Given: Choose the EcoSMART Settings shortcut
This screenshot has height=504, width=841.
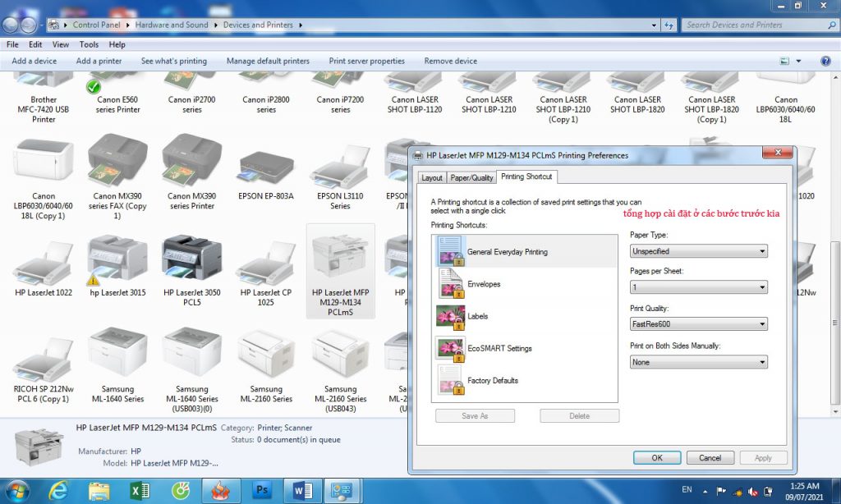Looking at the screenshot, I should pyautogui.click(x=525, y=348).
